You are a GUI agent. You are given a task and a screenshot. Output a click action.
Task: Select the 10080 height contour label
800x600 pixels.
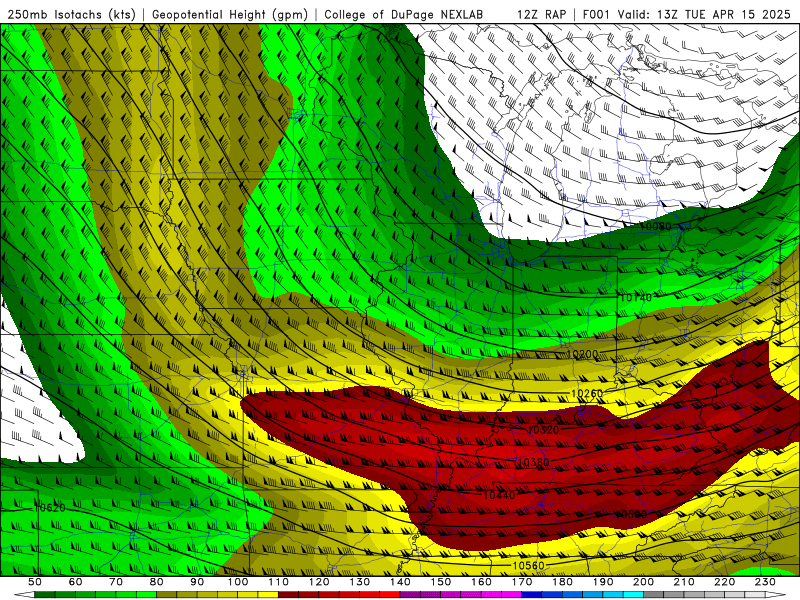(x=656, y=226)
